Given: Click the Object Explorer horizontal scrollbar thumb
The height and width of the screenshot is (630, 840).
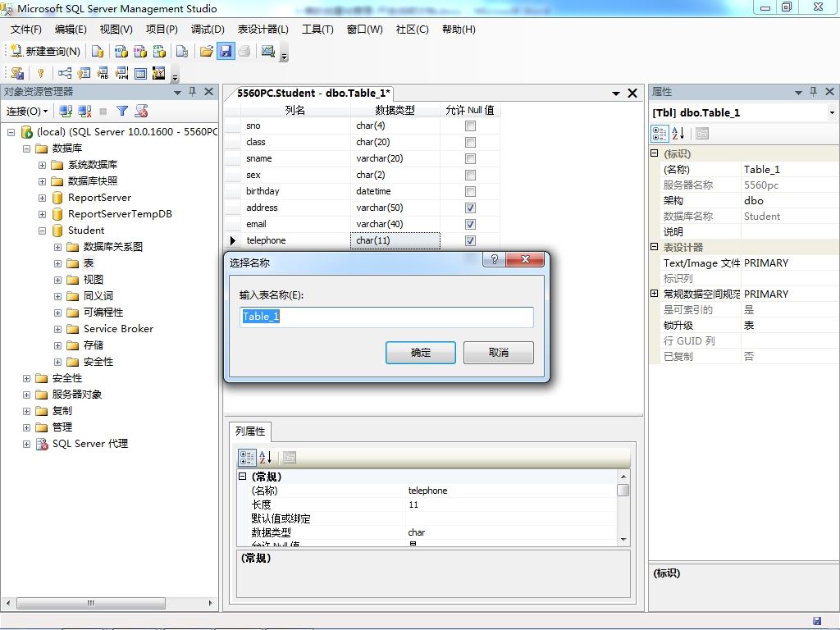Looking at the screenshot, I should coord(91,603).
